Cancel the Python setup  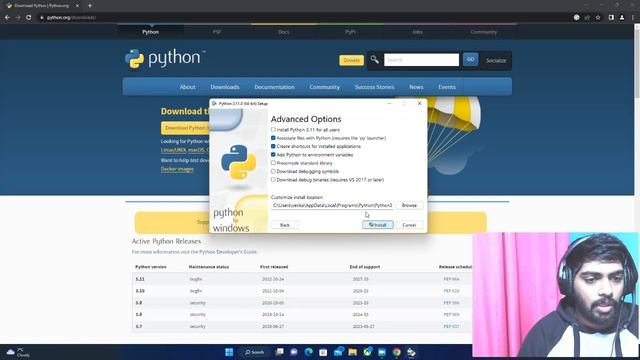point(409,225)
